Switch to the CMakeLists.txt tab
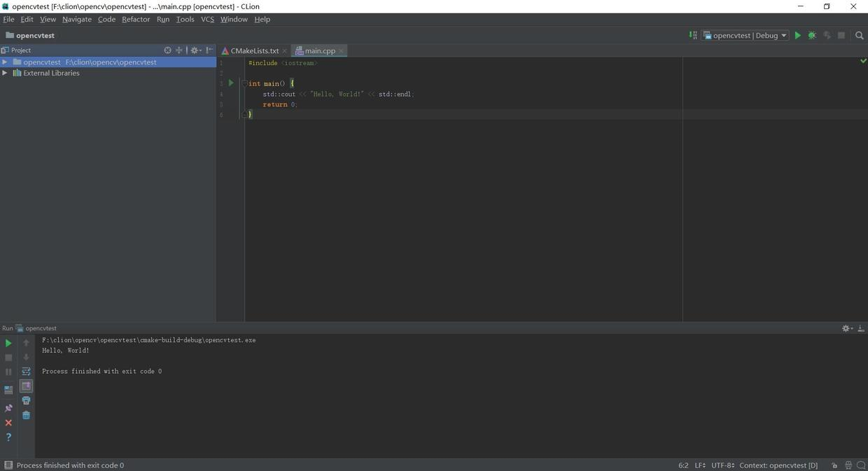The width and height of the screenshot is (868, 471). point(254,51)
